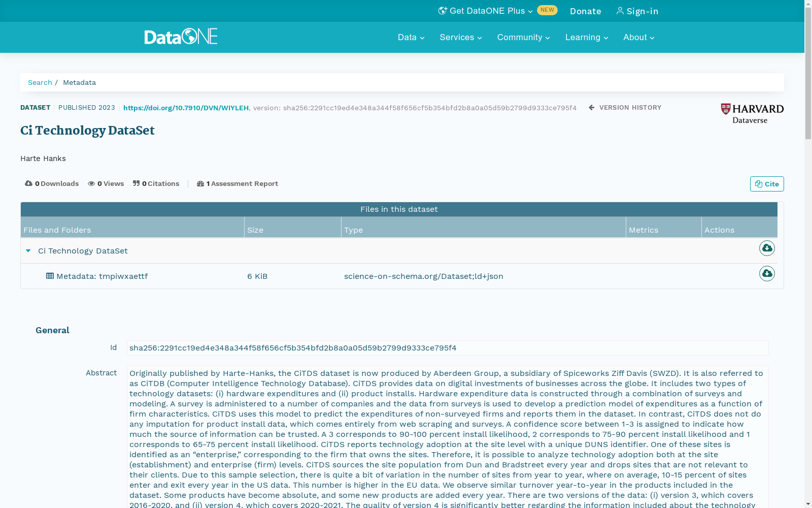The width and height of the screenshot is (812, 508).
Task: Open the Services menu
Action: click(x=461, y=37)
